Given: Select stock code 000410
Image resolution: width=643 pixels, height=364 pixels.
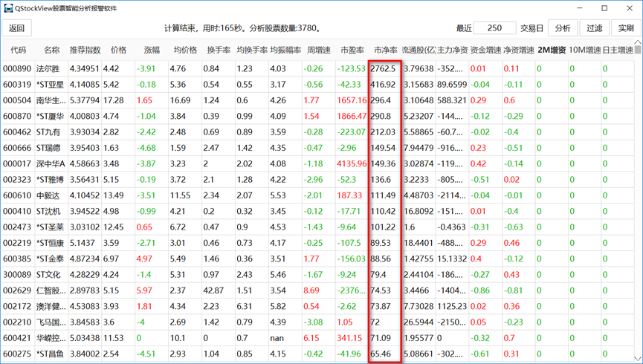Looking at the screenshot, I should pyautogui.click(x=17, y=212).
